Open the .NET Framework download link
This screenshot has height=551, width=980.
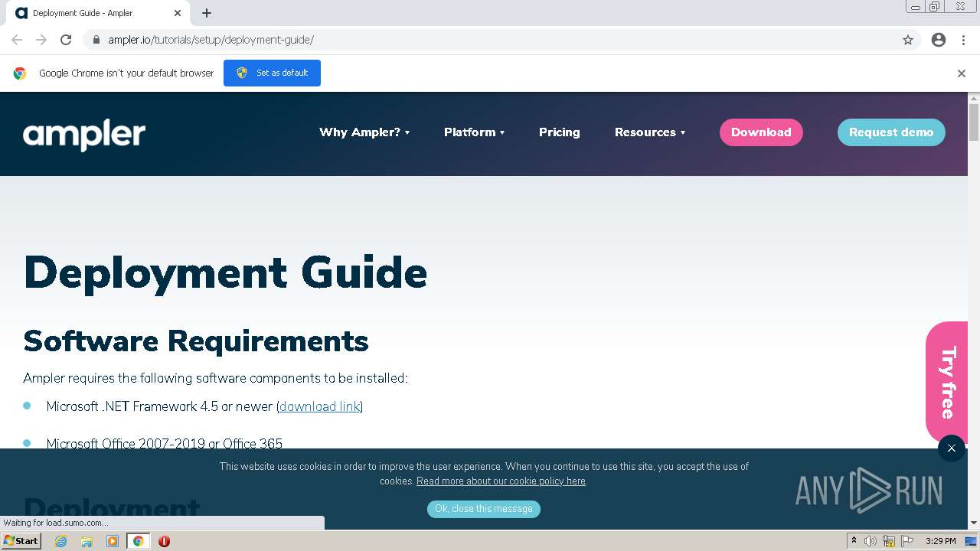(319, 406)
